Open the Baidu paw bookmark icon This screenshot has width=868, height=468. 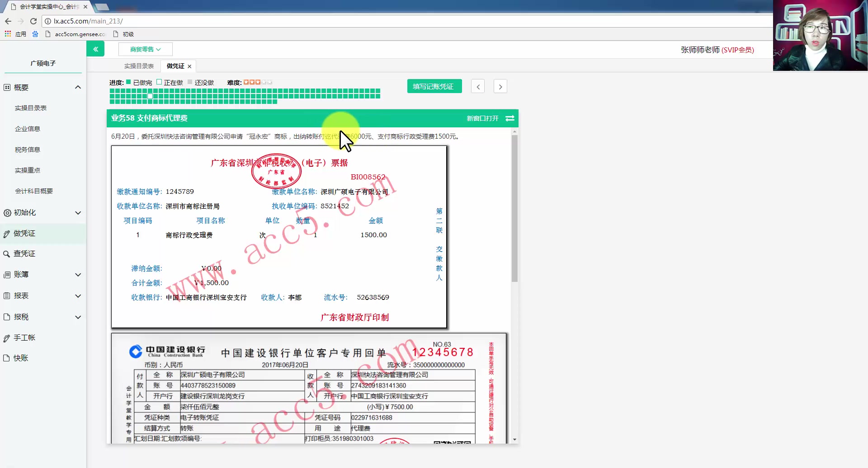pos(35,34)
